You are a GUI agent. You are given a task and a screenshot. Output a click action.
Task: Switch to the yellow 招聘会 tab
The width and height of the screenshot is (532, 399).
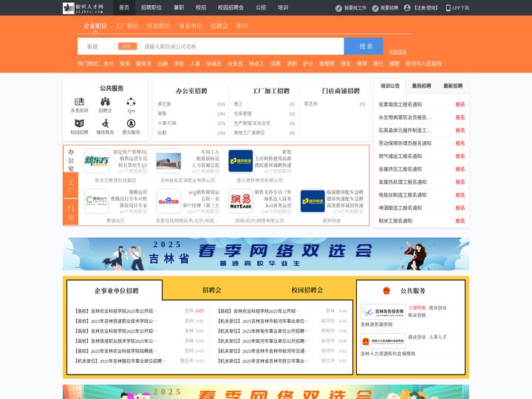click(212, 290)
